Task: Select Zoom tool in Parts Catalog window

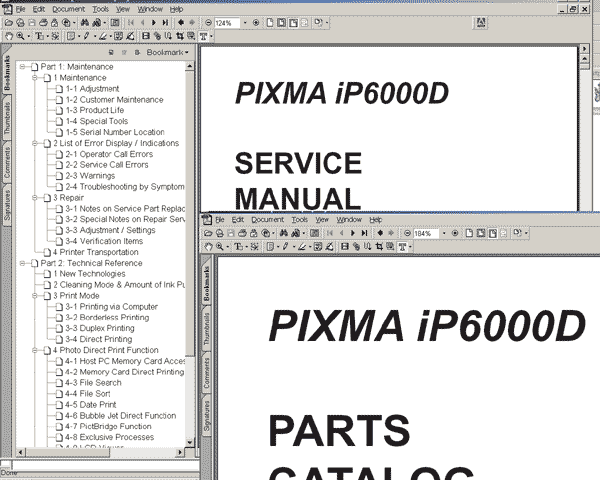Action: coord(219,247)
